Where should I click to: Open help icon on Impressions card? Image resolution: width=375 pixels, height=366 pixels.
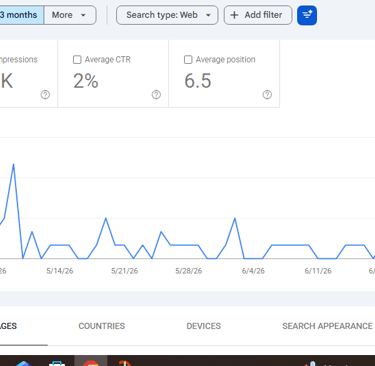click(x=45, y=95)
